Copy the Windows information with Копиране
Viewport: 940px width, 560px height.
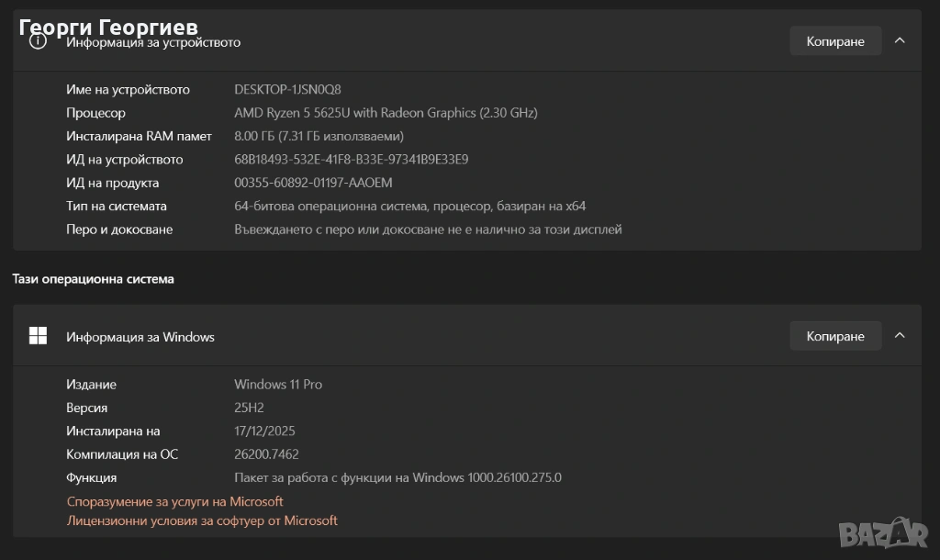tap(835, 336)
